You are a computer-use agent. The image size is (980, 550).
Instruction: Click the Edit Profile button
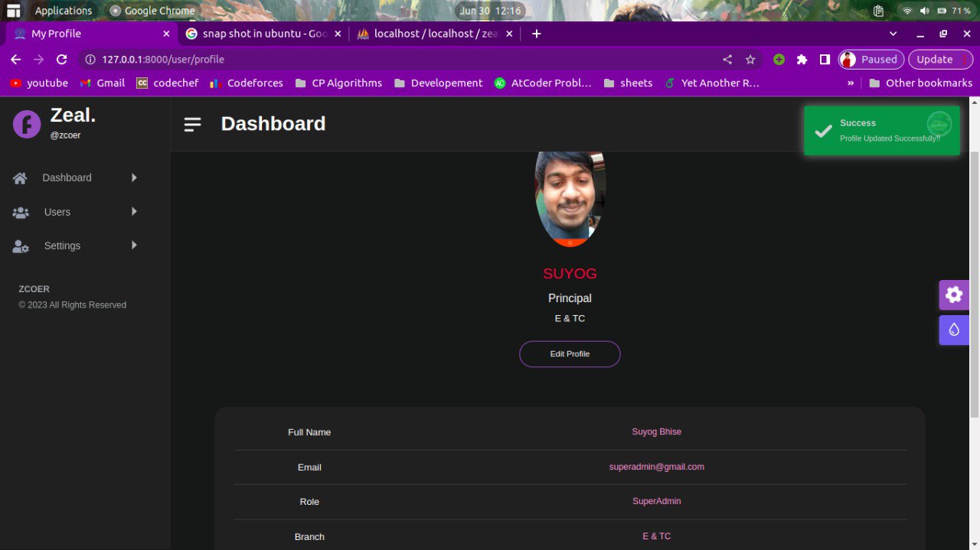(570, 353)
